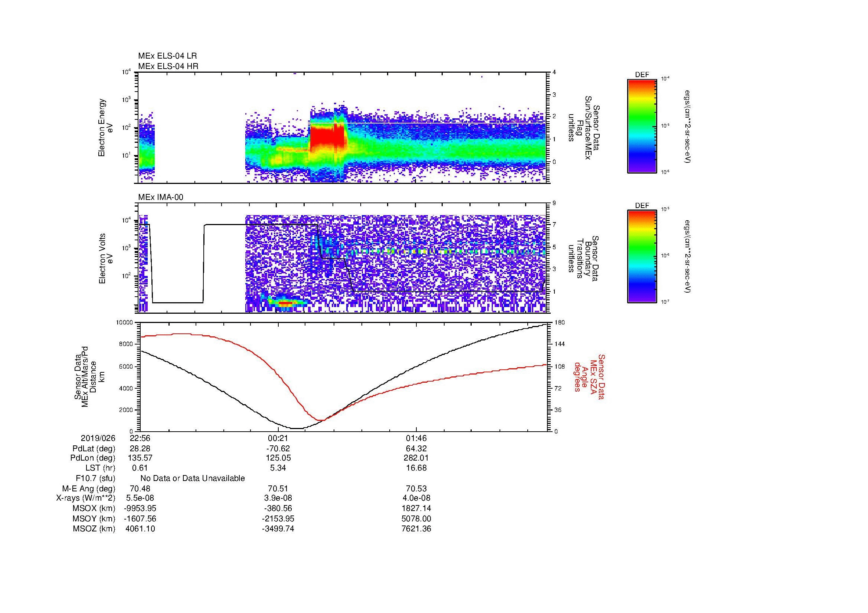Click the MSOZ value '7621.36'
The width and height of the screenshot is (868, 613).
pos(416,529)
